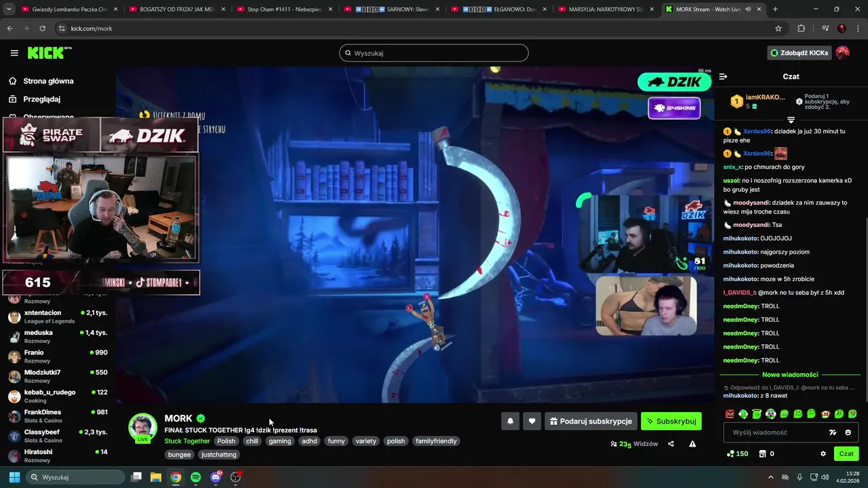Screen dimensions: 868x488
Task: Open the emoji picker smiley icon
Action: tap(848, 432)
